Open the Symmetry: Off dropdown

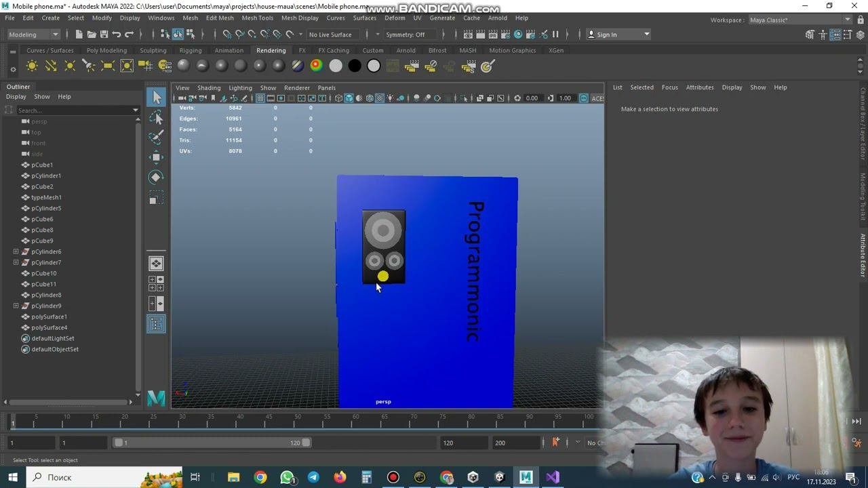pyautogui.click(x=410, y=35)
